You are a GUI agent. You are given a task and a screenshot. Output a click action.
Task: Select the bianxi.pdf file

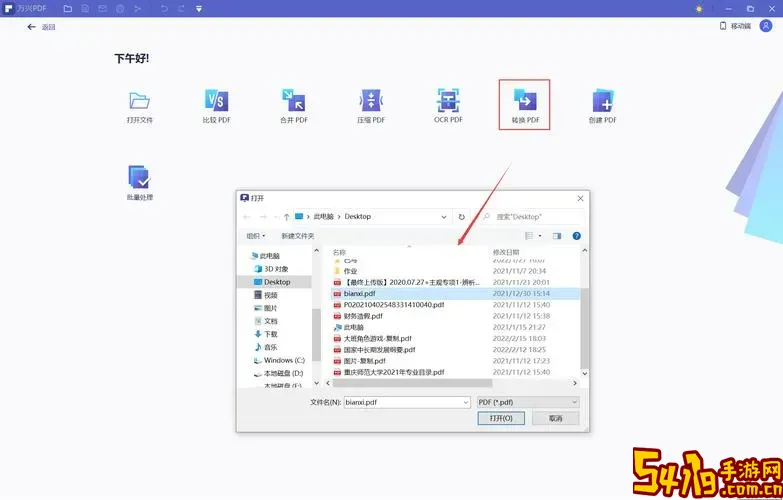pos(455,293)
